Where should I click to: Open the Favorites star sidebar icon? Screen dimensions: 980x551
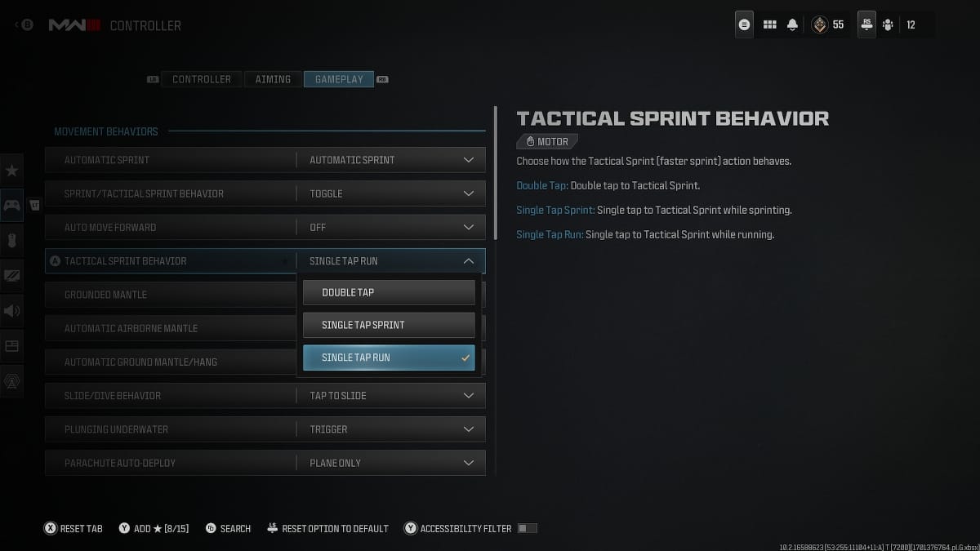pos(11,171)
